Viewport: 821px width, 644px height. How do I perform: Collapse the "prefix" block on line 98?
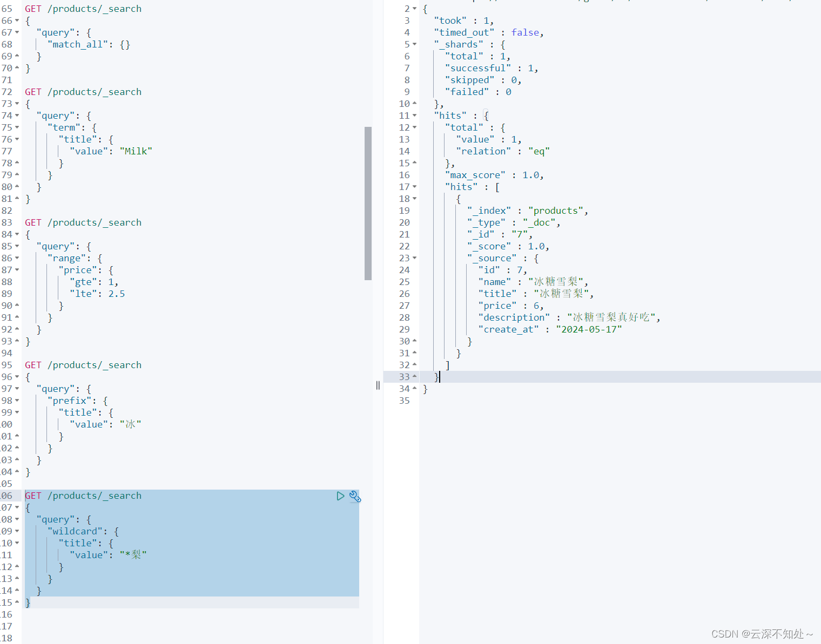[x=17, y=401]
